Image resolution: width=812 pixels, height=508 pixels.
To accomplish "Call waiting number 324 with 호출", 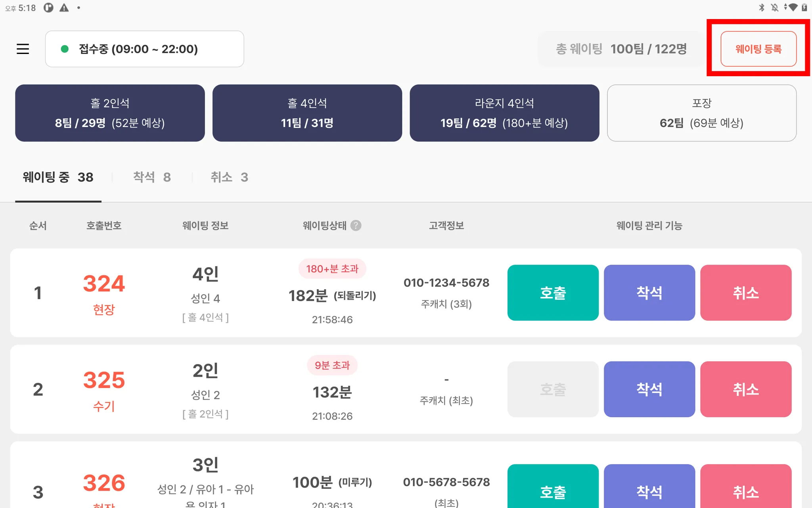I will (553, 293).
